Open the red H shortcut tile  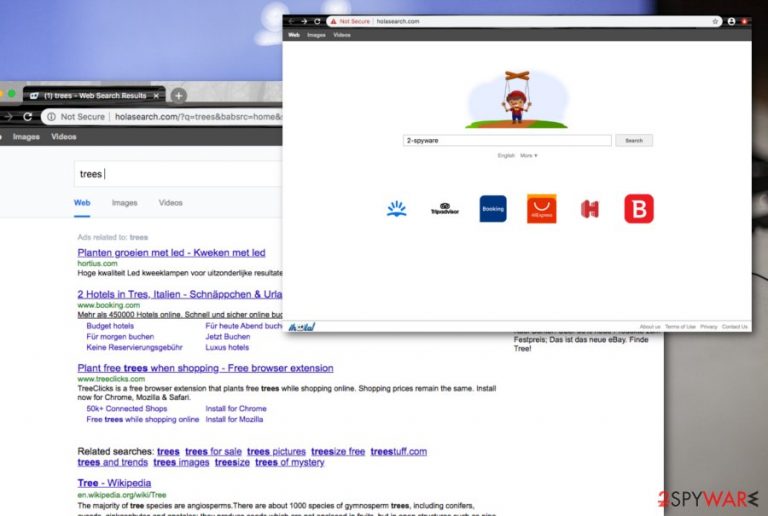pyautogui.click(x=590, y=209)
